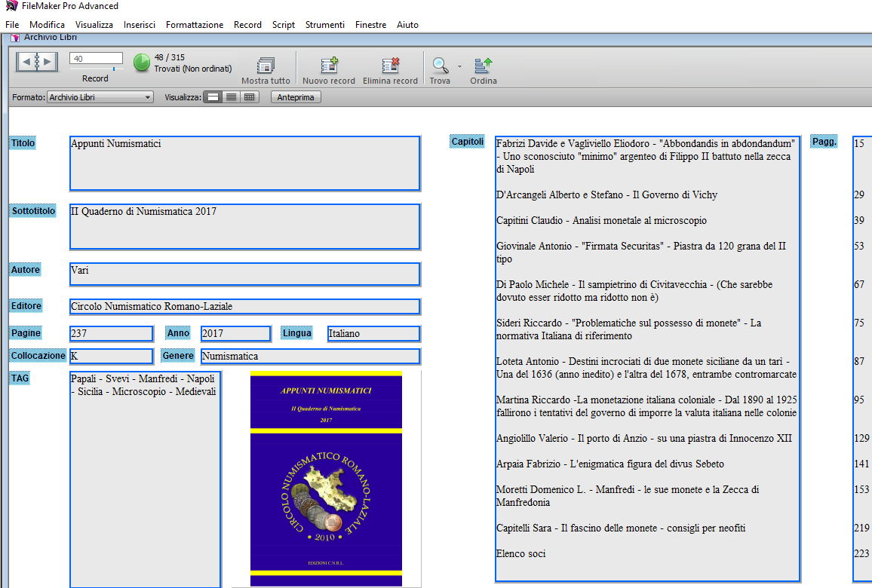This screenshot has height=588, width=872.
Task: Open the Script menu
Action: 283,24
